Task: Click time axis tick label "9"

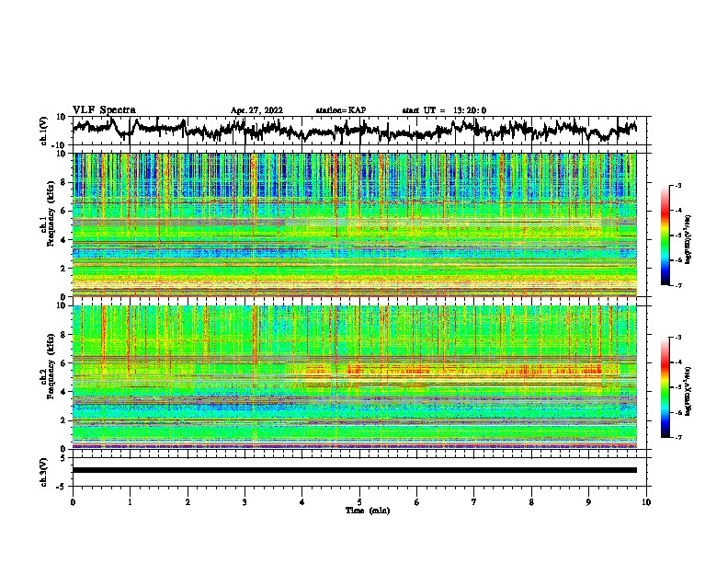Action: 588,502
